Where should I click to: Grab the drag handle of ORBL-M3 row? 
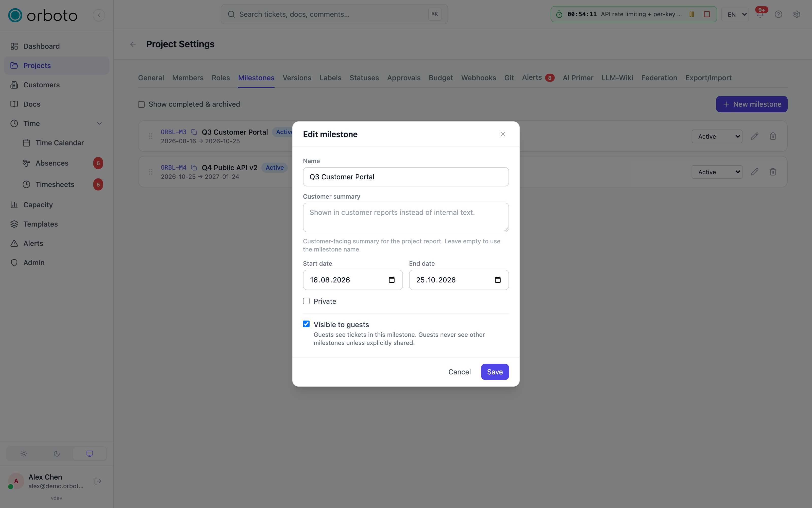click(x=151, y=136)
